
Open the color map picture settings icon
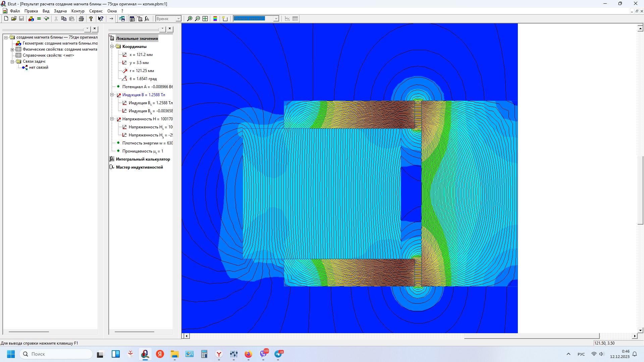215,19
